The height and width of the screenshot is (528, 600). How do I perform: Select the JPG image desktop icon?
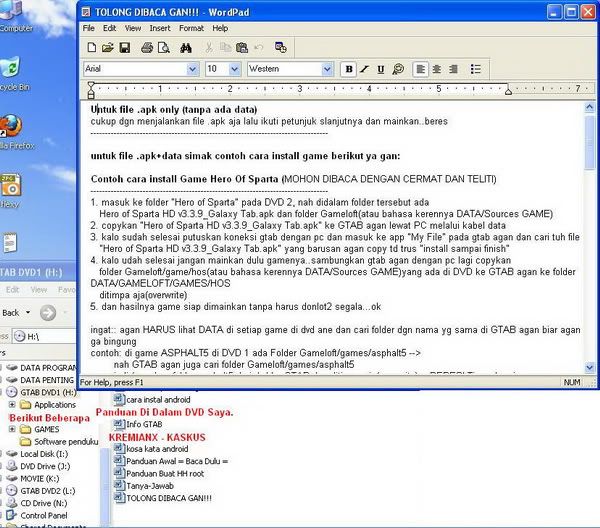click(x=11, y=191)
